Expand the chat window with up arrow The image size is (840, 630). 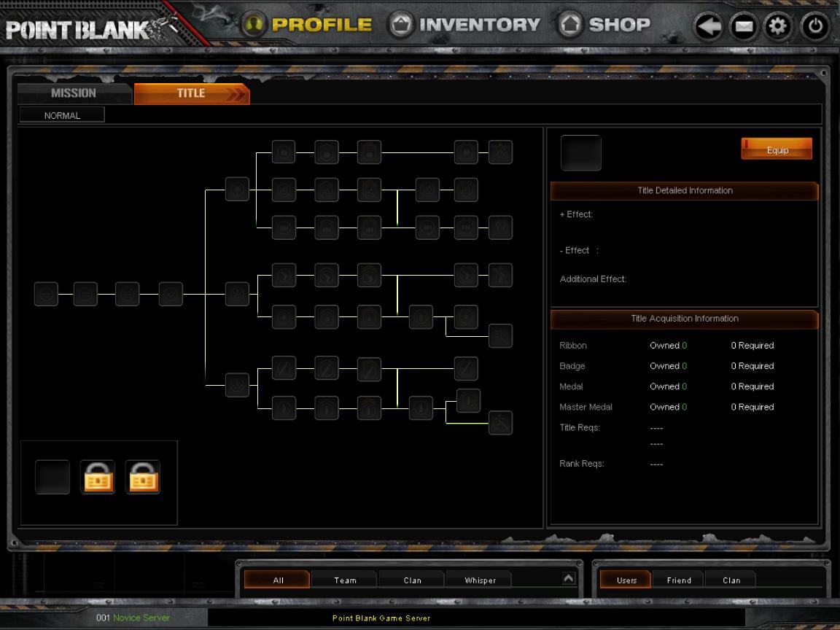pos(569,577)
